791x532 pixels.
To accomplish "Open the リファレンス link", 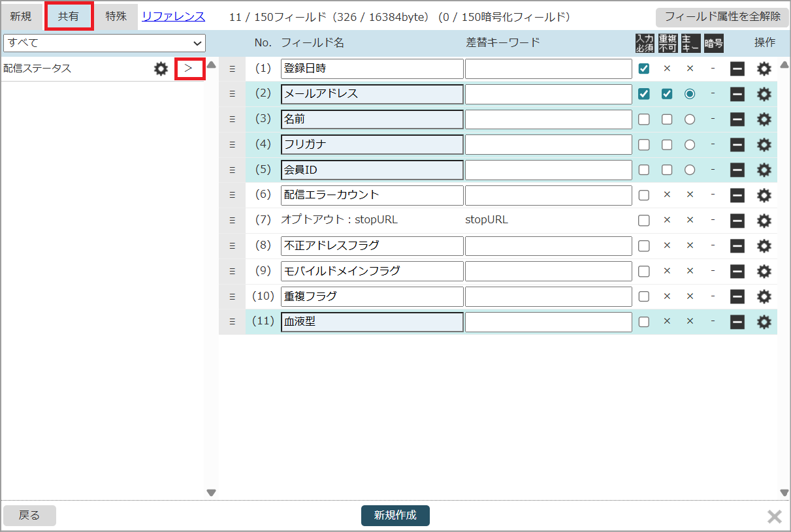I will (173, 16).
